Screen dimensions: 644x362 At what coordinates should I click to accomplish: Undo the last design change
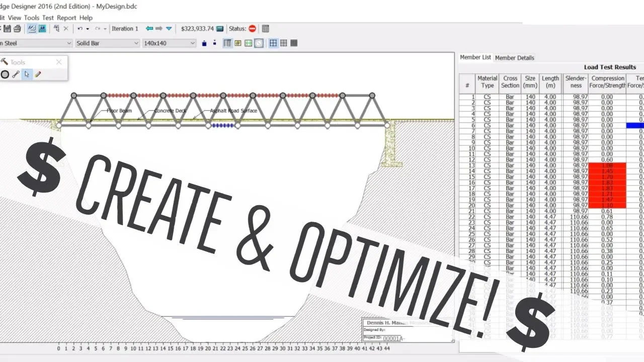pos(80,29)
